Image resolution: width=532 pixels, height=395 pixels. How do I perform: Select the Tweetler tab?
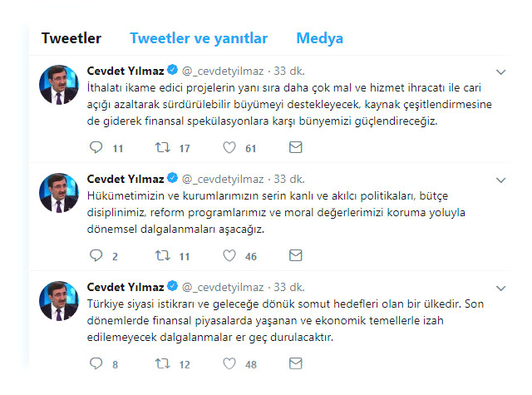point(71,38)
